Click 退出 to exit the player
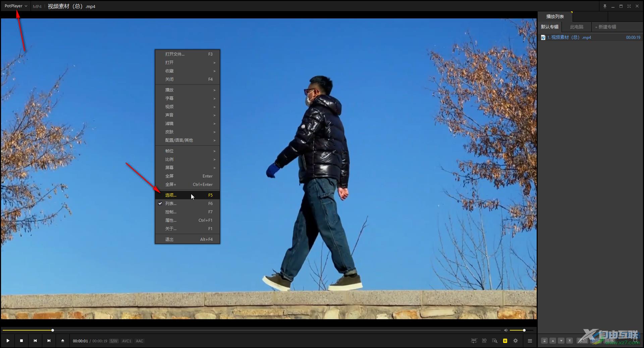Viewport: 644px width, 348px height. (x=187, y=239)
